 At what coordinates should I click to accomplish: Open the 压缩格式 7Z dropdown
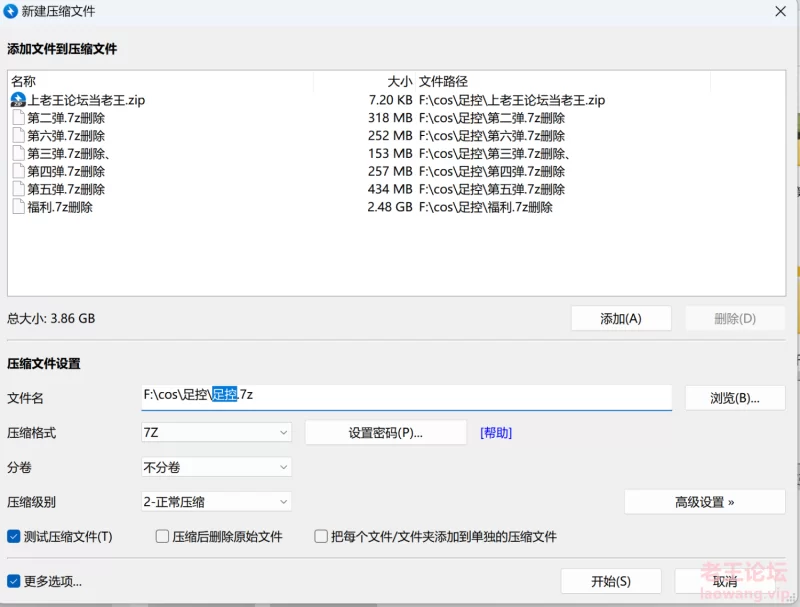[x=216, y=432]
